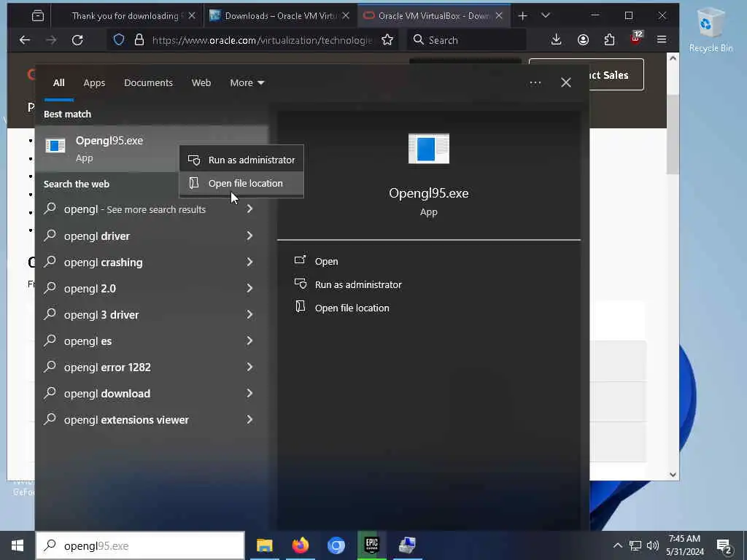Switch to the Apps search tab

[94, 83]
